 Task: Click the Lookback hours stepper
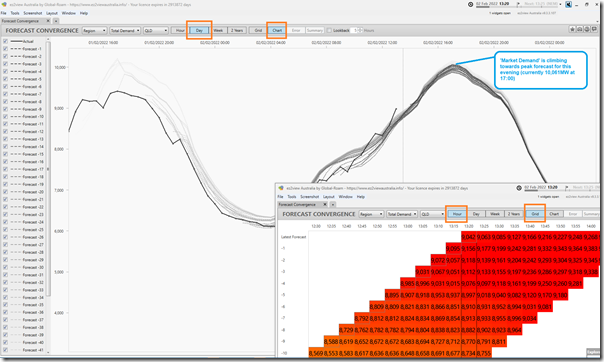tap(361, 30)
